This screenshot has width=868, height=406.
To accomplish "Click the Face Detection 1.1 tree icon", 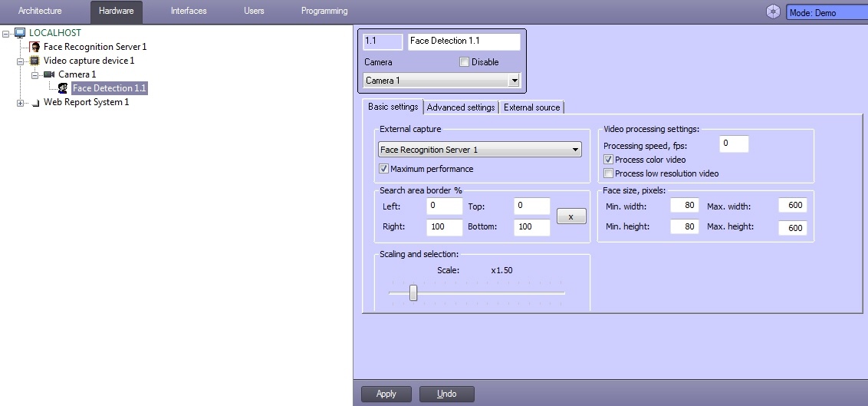I will pos(63,88).
